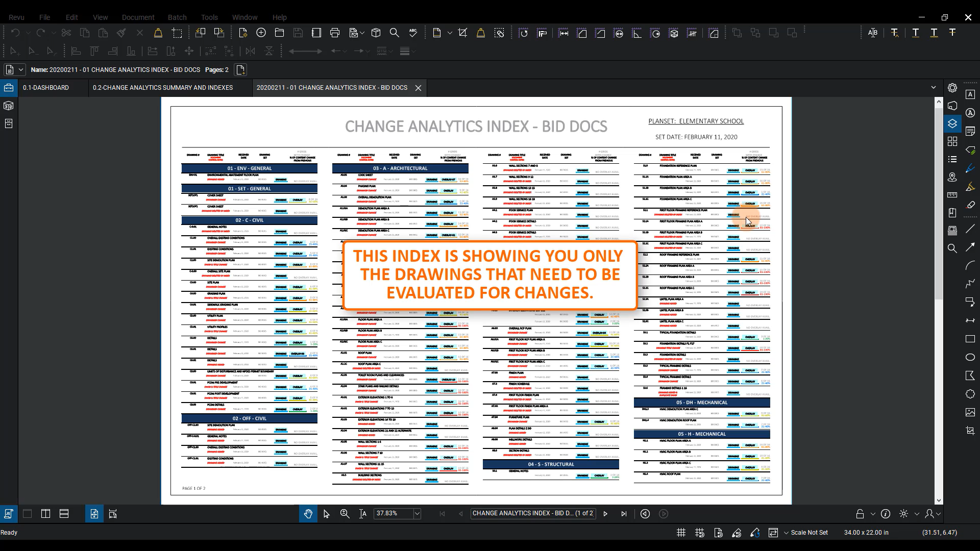Go to the next page

[605, 514]
